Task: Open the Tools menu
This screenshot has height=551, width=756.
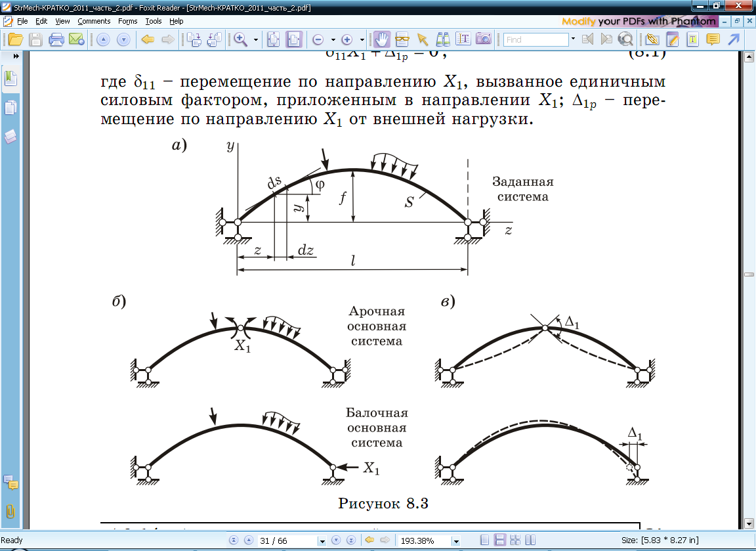Action: [x=154, y=21]
